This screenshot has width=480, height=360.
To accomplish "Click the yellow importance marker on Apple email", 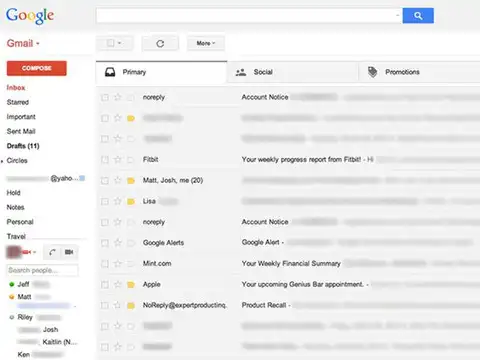I will (x=131, y=285).
